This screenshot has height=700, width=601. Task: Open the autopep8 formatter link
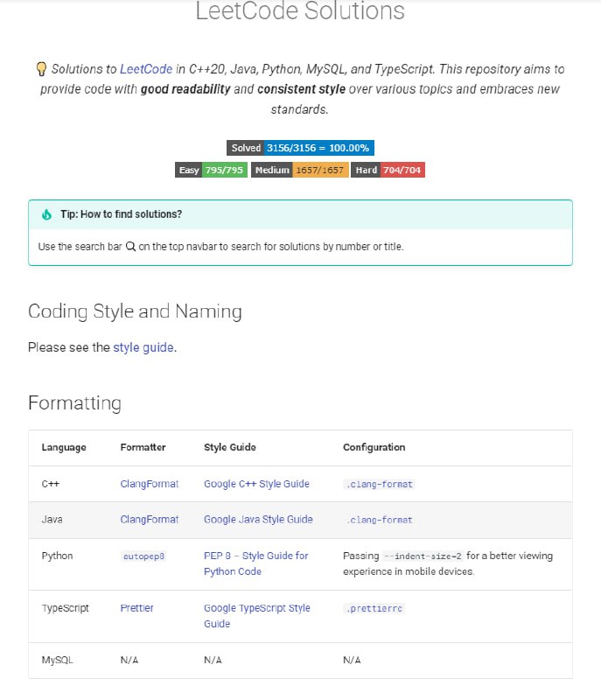pos(143,556)
